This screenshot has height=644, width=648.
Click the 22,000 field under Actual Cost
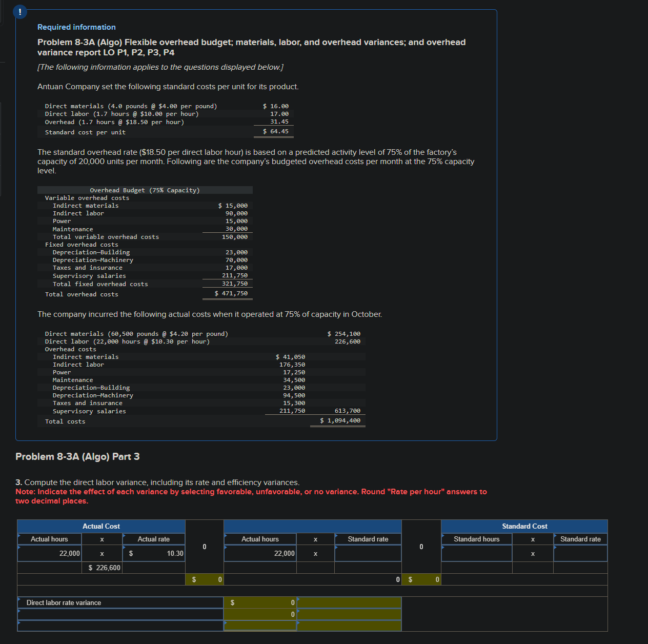tap(49, 553)
